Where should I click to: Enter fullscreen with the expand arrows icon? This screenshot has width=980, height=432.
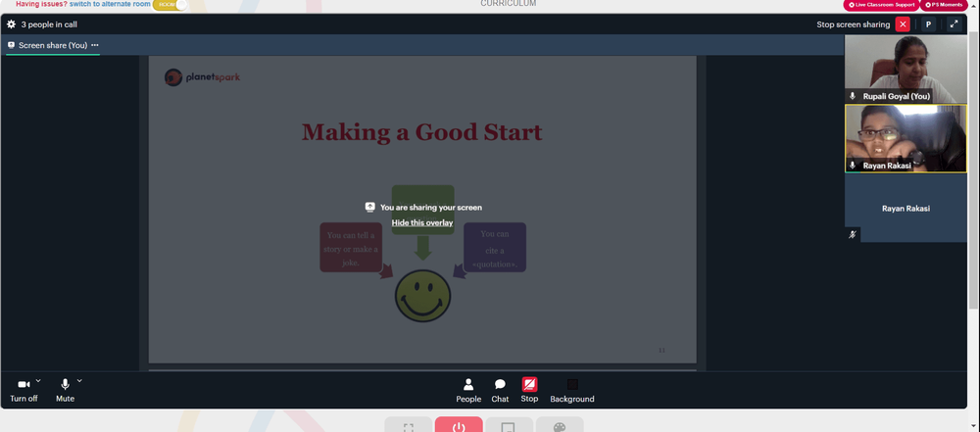(x=954, y=24)
